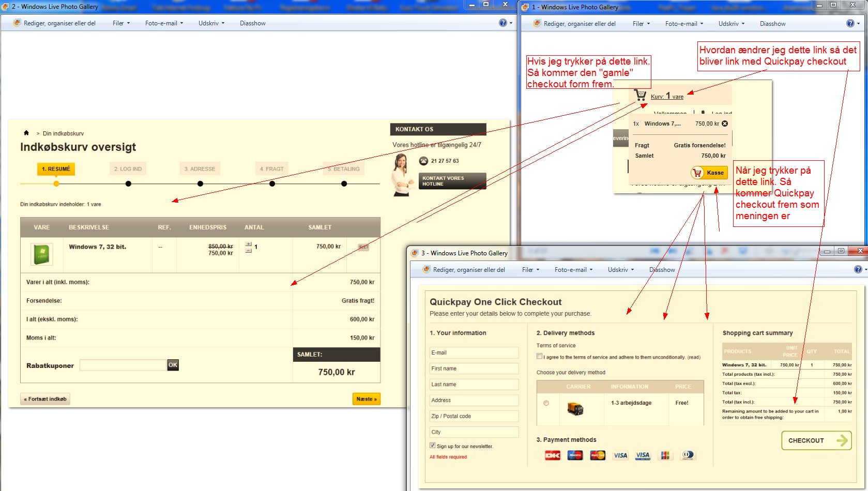868x491 pixels.
Task: Click 'Kontakt vores hotline' button
Action: coord(452,181)
